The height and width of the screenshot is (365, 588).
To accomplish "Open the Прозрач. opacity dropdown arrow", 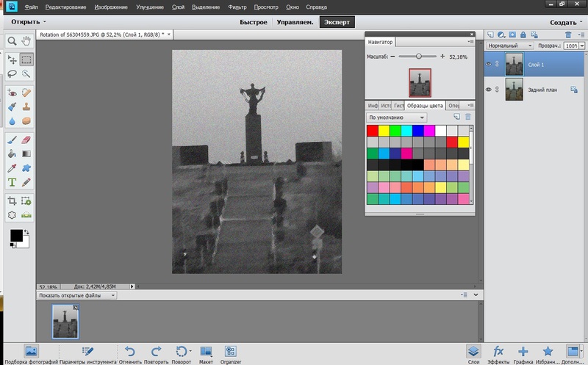I will tap(582, 46).
